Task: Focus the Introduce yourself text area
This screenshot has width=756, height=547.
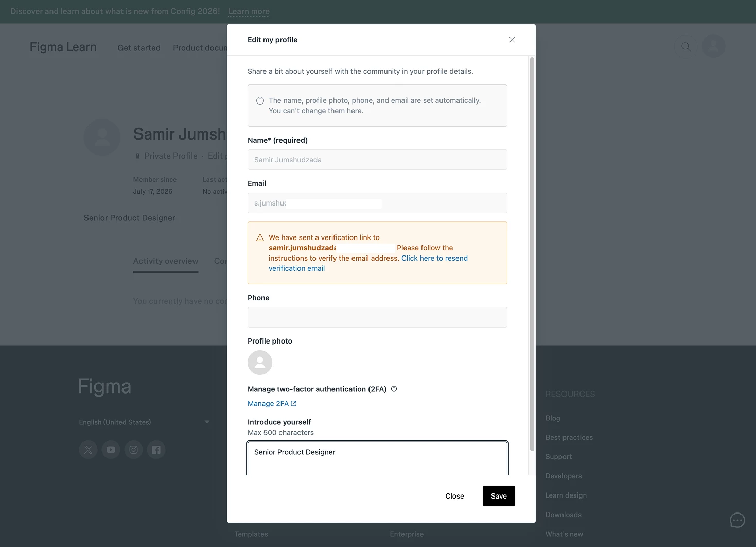Action: click(x=378, y=458)
